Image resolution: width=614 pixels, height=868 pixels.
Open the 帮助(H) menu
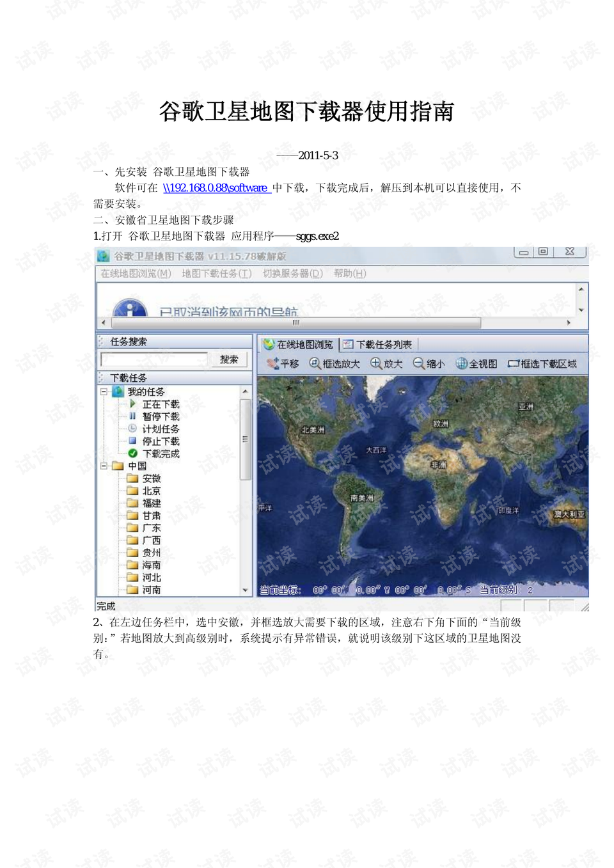tap(350, 274)
